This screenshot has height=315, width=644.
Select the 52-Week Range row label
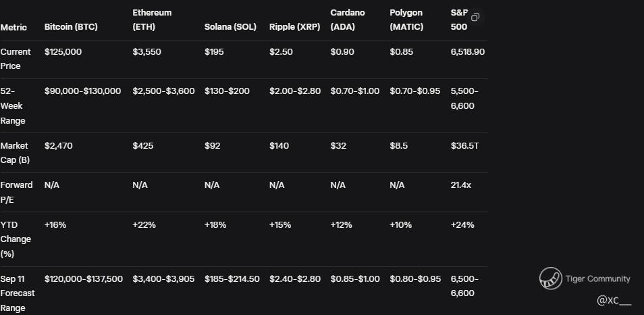(13, 105)
